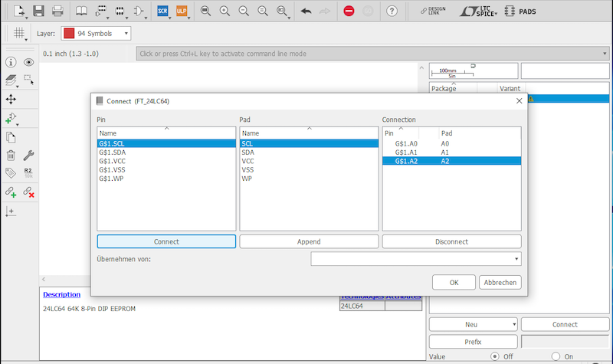Image resolution: width=613 pixels, height=364 pixels.
Task: Select Value Off radio button
Action: point(495,356)
